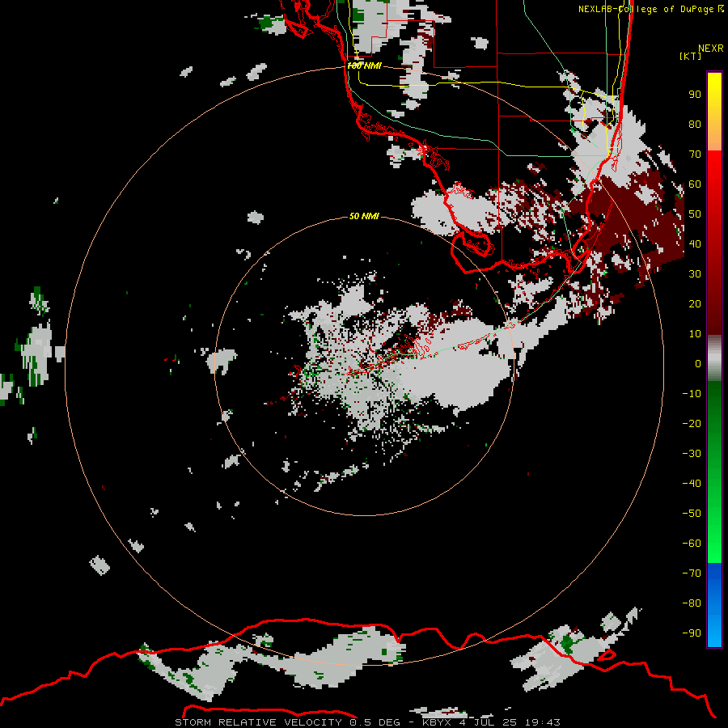The height and width of the screenshot is (728, 728).
Task: Click the [KT] units label
Action: coord(691,56)
